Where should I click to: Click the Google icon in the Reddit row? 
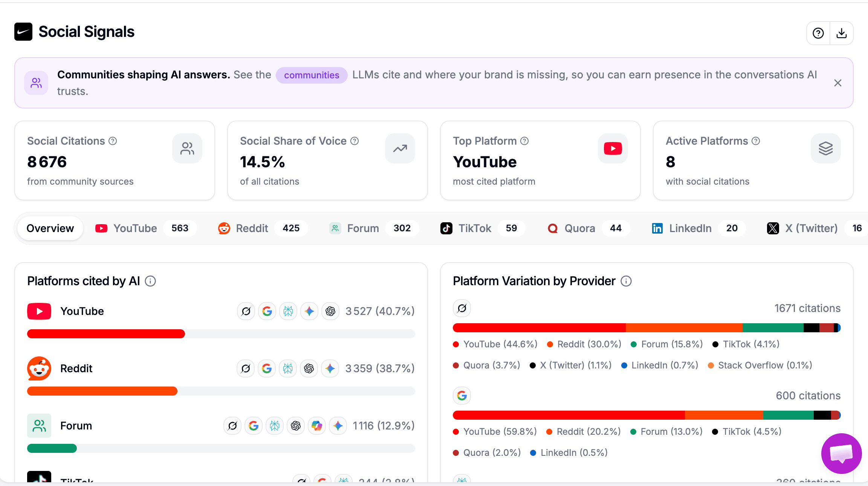[x=267, y=368]
